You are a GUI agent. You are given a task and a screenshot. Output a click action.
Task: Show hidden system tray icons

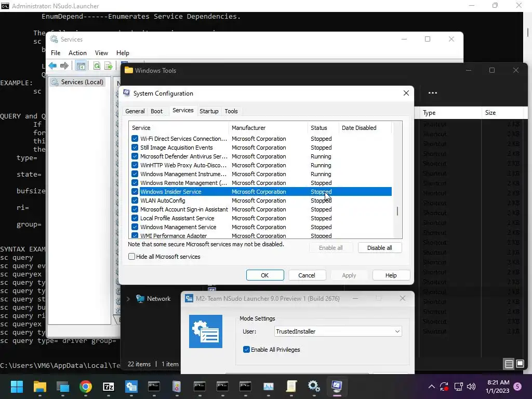point(432,387)
